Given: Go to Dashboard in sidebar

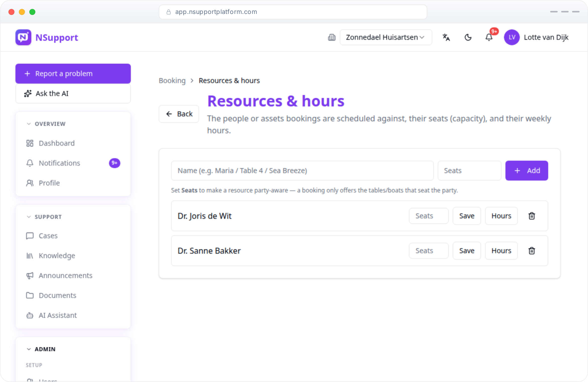Looking at the screenshot, I should (x=73, y=143).
